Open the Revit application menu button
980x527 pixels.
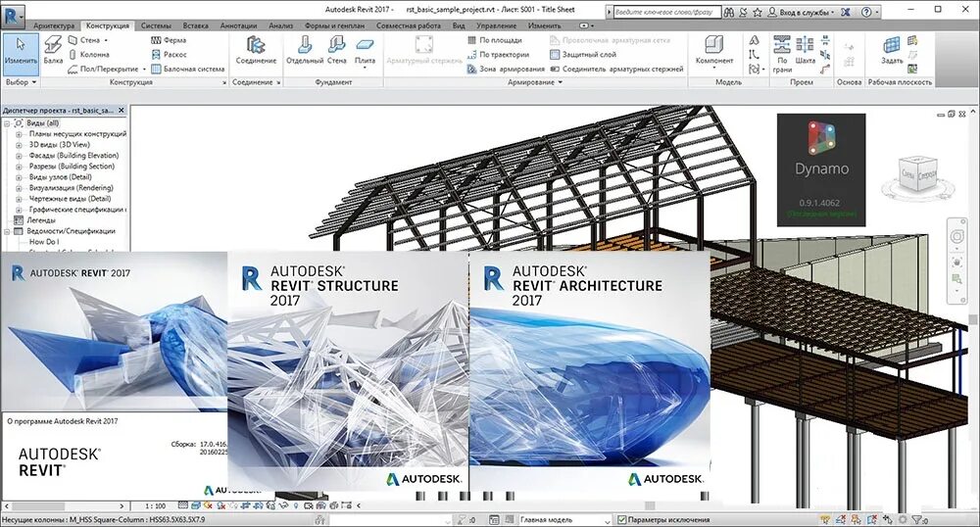point(13,16)
